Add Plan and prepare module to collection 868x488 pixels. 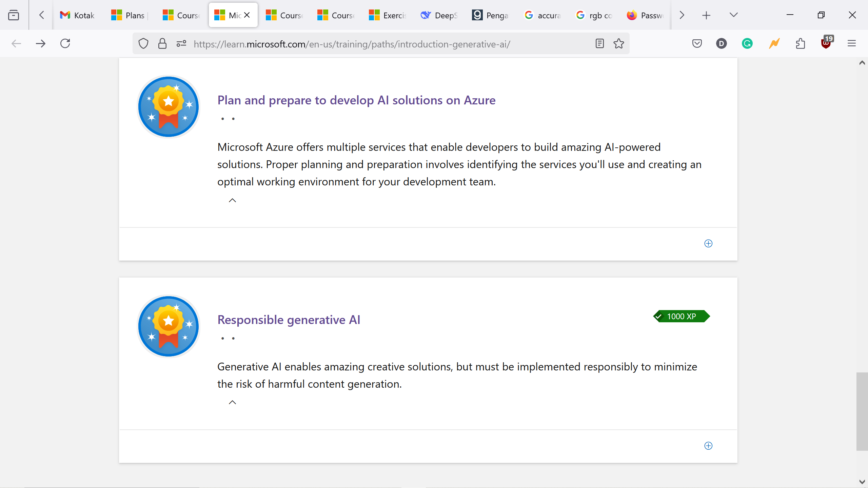click(x=708, y=243)
